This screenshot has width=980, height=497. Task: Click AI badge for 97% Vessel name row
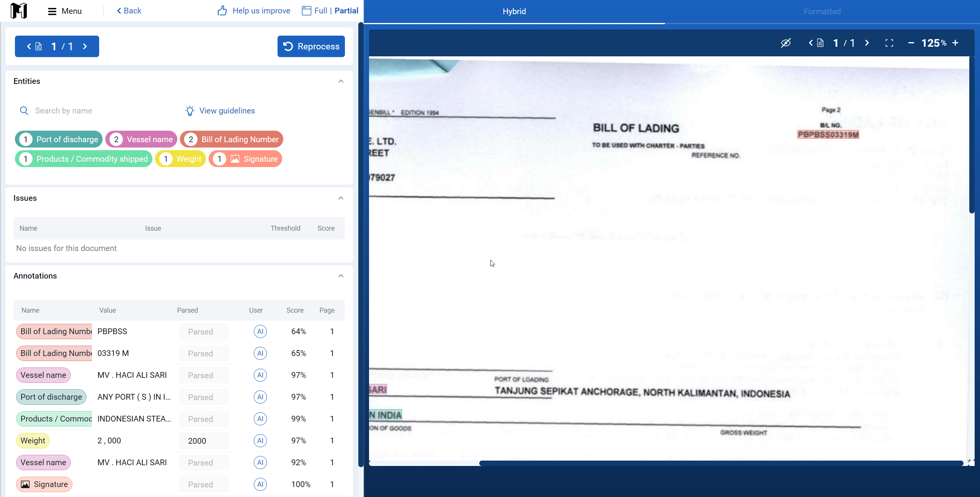tap(260, 375)
